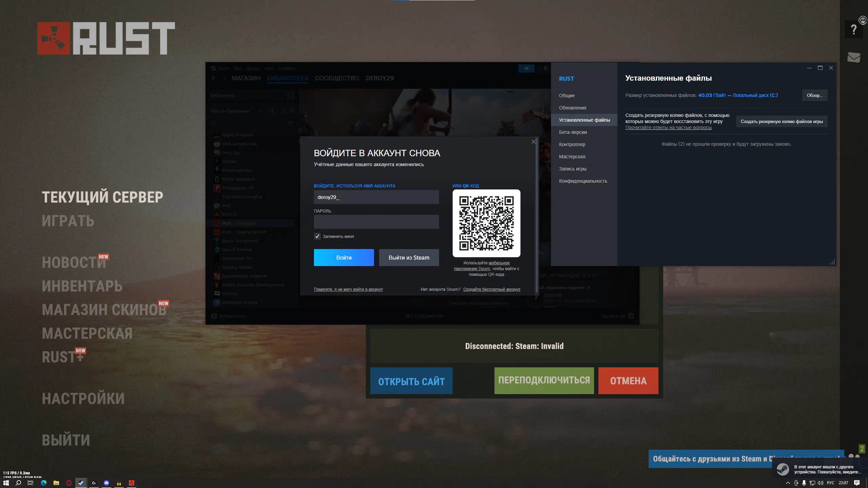
Task: Click the red ОТМЕНА button
Action: [628, 381]
